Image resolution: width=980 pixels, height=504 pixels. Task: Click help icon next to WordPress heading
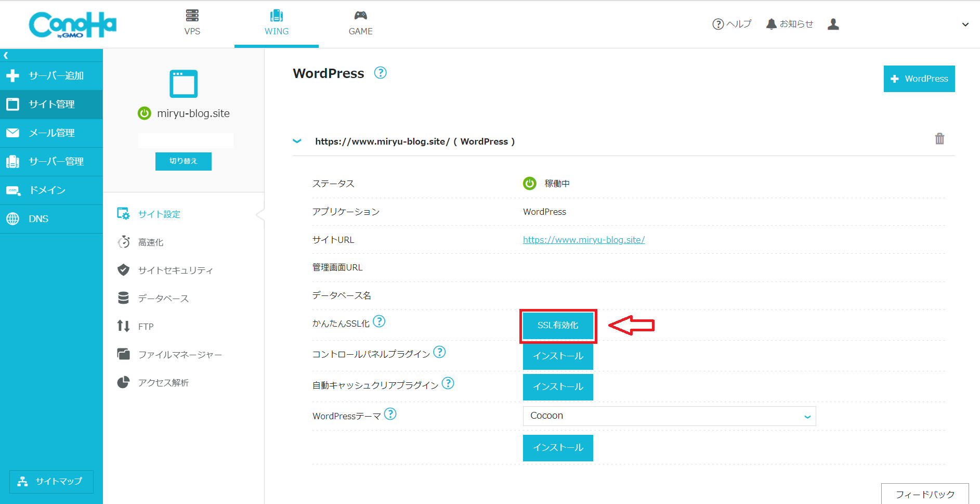[x=381, y=73]
